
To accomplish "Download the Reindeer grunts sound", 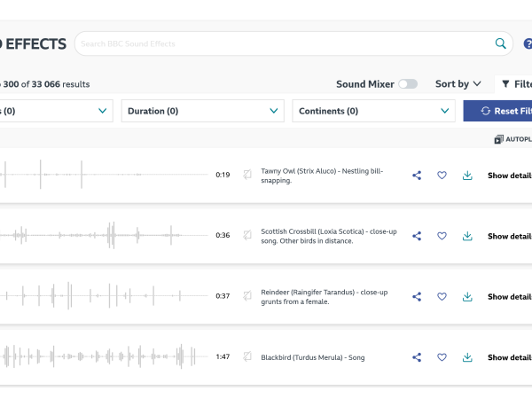I will (467, 297).
